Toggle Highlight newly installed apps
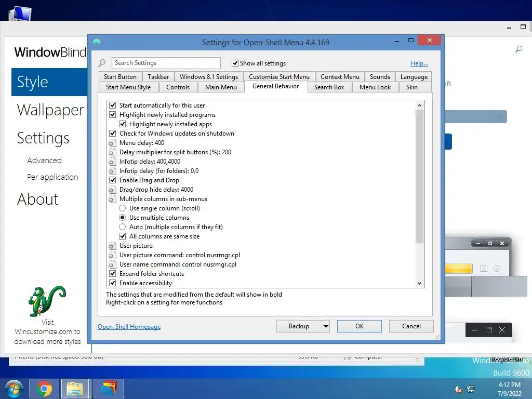 pos(123,124)
